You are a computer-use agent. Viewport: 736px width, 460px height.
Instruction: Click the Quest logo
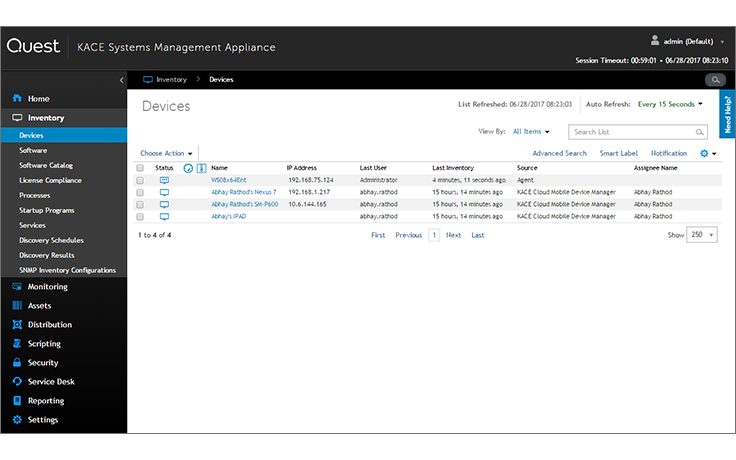[33, 46]
